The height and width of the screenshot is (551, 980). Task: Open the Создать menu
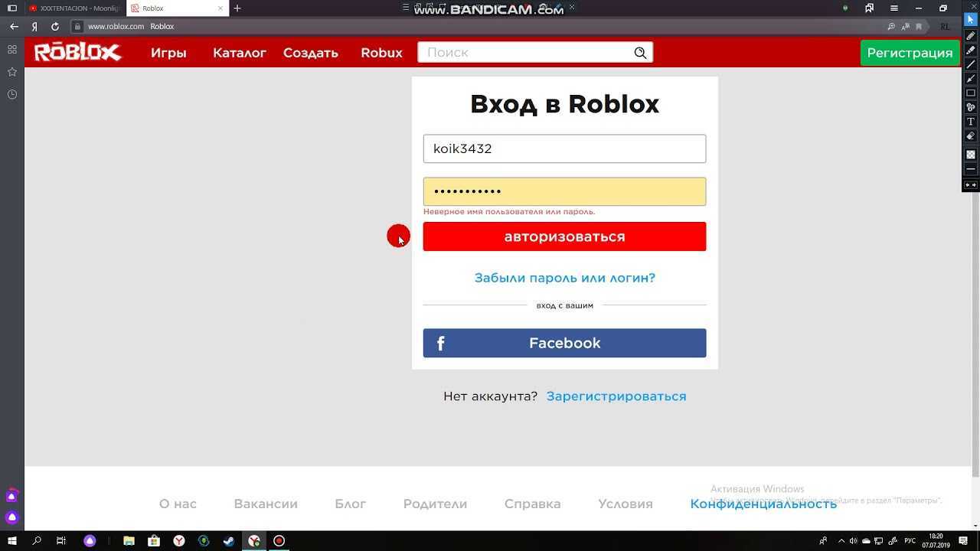(x=311, y=53)
